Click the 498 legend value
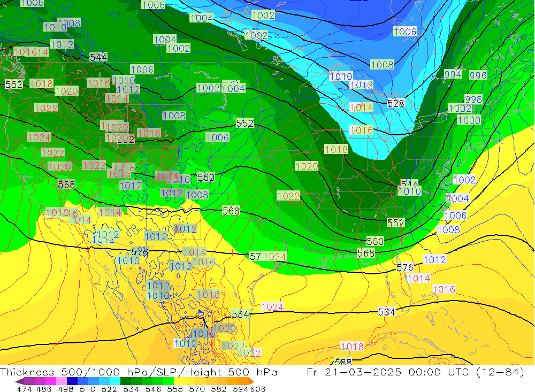535x392 pixels. click(65, 389)
